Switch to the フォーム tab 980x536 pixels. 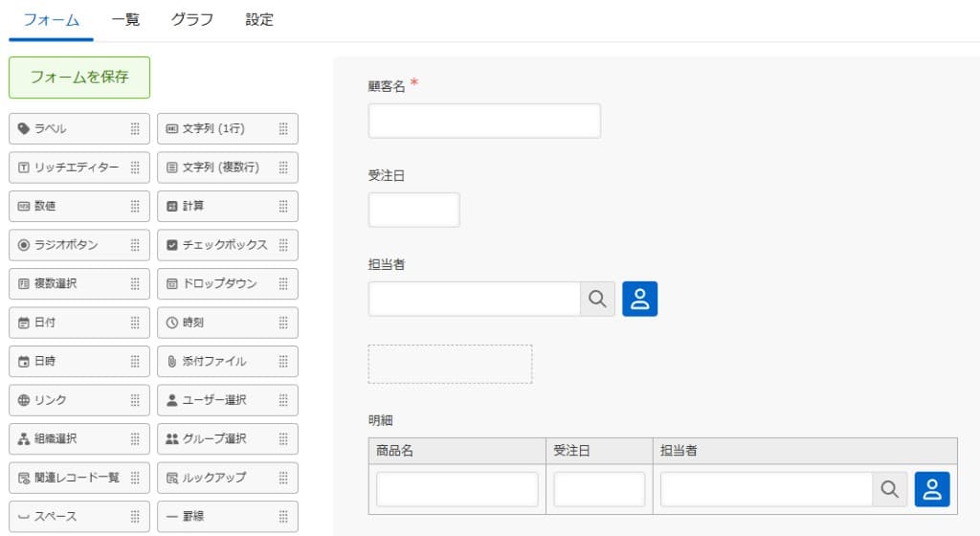[52, 20]
